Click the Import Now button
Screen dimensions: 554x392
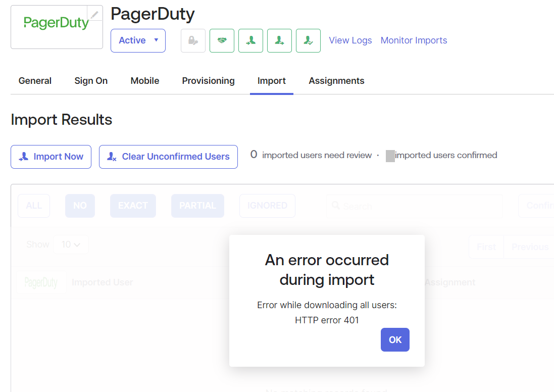[51, 157]
